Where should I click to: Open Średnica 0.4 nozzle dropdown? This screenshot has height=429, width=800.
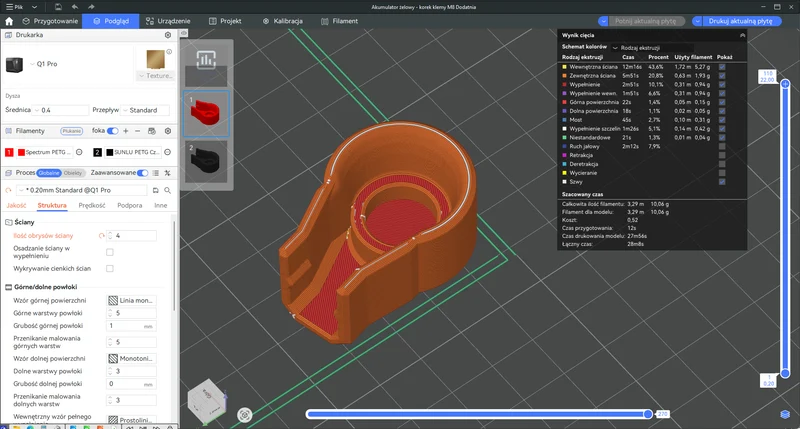pyautogui.click(x=61, y=110)
